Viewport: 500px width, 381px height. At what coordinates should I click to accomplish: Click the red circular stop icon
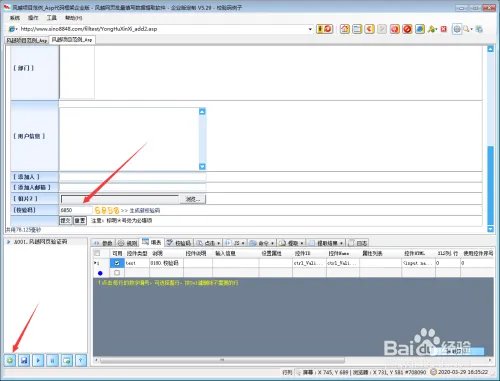(407, 29)
